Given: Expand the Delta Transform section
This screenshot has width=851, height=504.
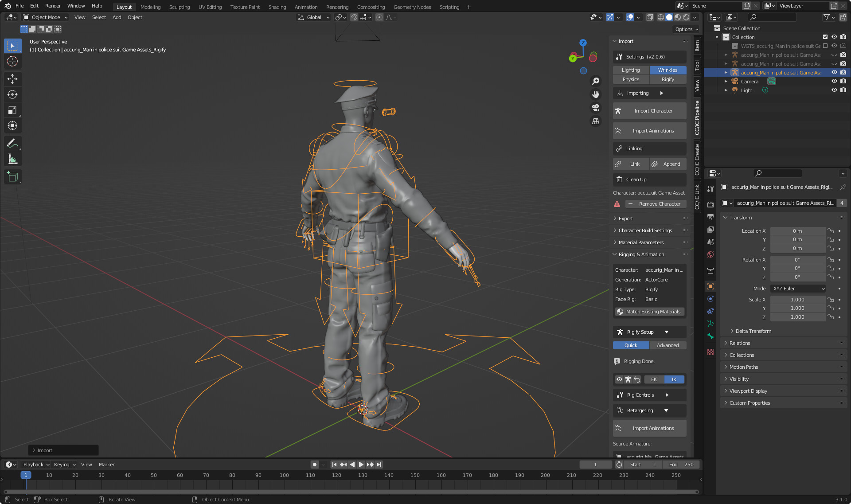Looking at the screenshot, I should (x=753, y=331).
